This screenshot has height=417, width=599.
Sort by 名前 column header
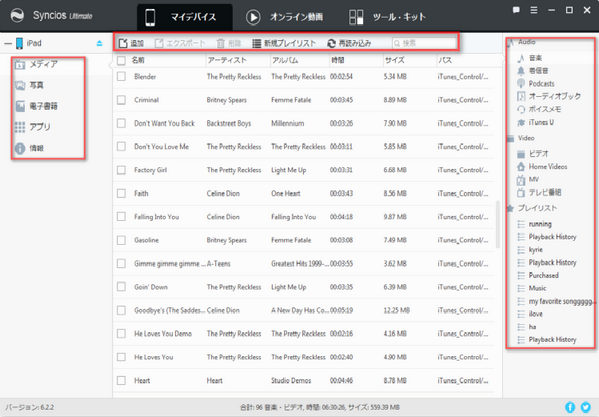coord(138,60)
